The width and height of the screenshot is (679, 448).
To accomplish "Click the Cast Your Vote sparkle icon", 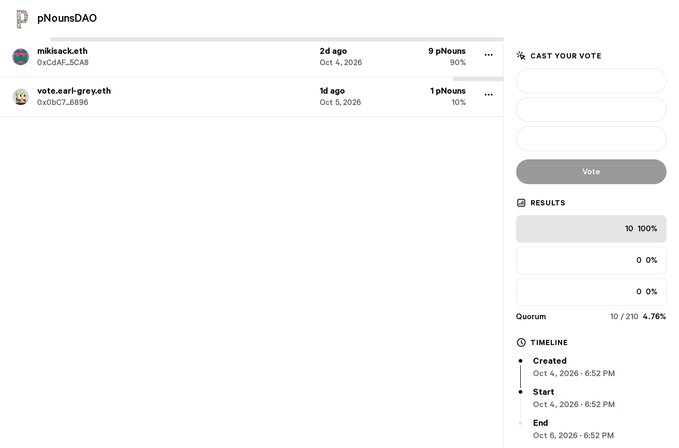I will click(521, 56).
